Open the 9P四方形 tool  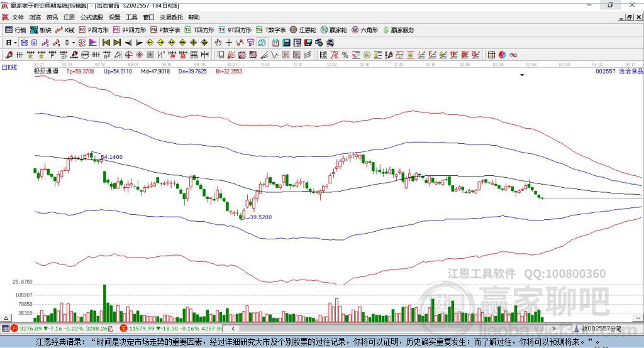130,30
